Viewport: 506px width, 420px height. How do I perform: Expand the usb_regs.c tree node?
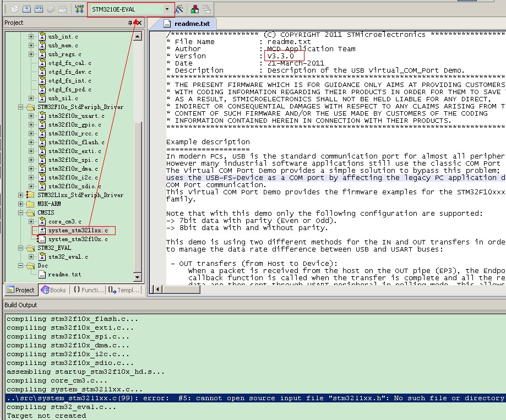(31, 54)
